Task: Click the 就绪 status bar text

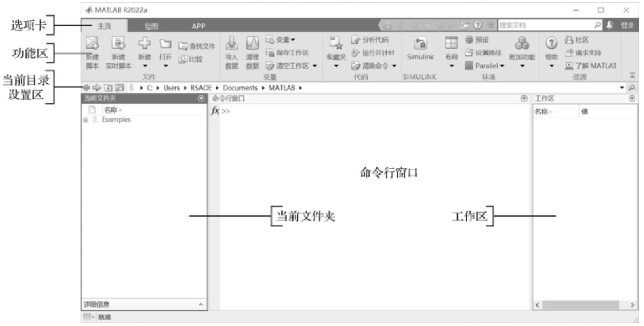Action: [x=104, y=317]
